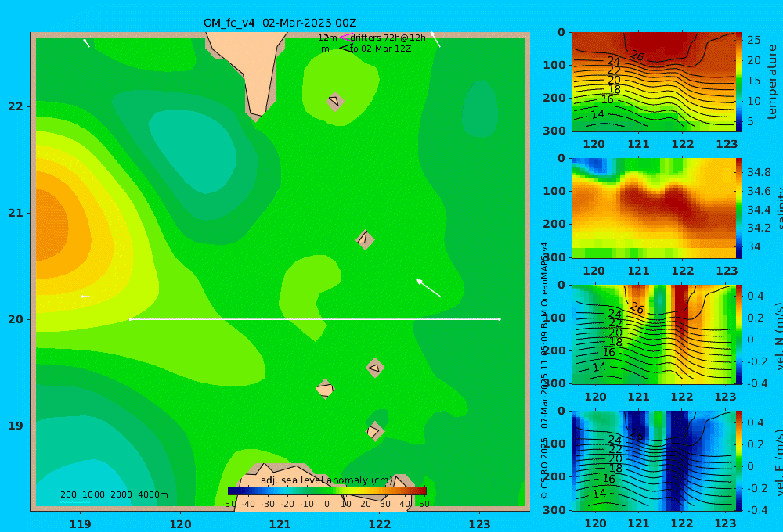
Task: Click the white drifter arrow at top-right of map
Action: coord(435,39)
